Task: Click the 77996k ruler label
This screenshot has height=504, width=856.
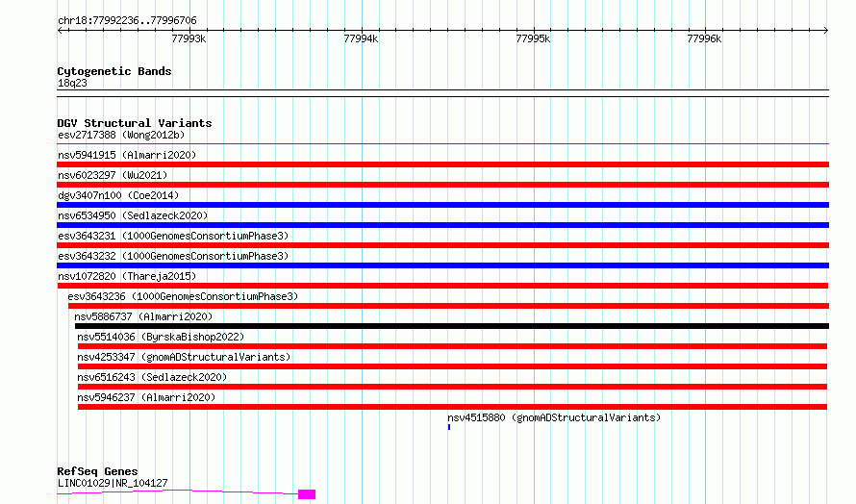Action: click(704, 38)
